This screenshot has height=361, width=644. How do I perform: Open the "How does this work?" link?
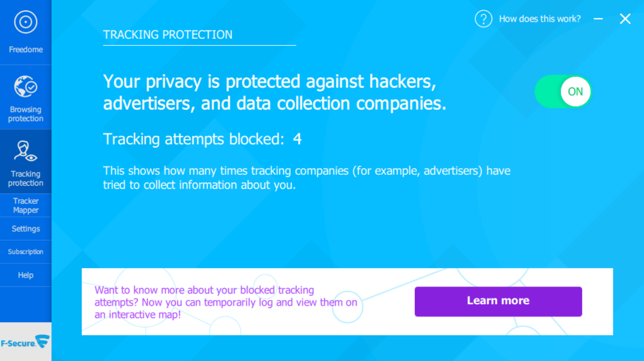[x=539, y=19]
